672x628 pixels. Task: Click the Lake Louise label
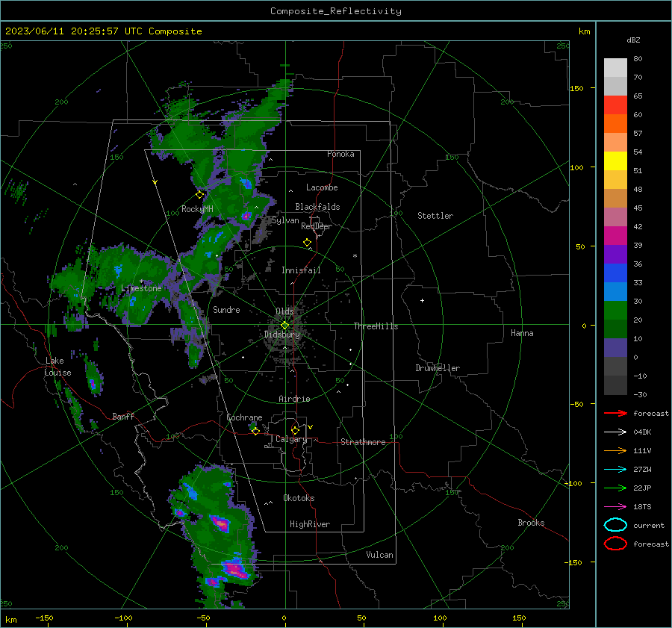coord(57,367)
